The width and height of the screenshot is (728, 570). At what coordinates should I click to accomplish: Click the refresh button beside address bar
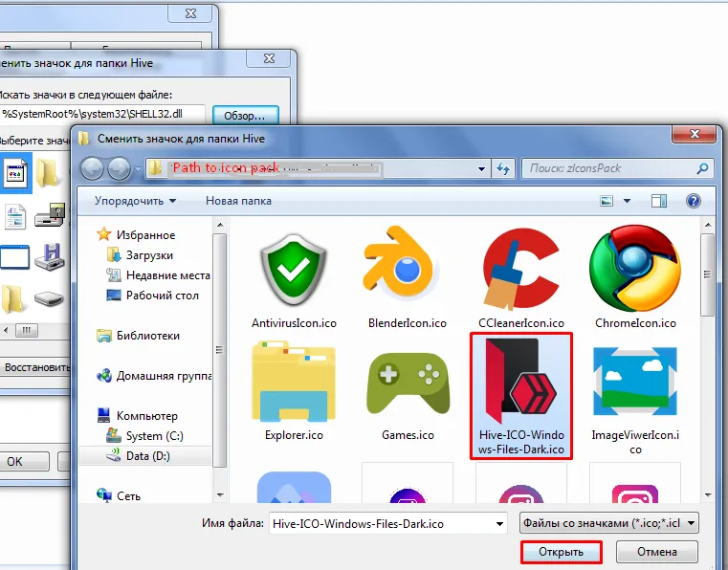click(503, 168)
